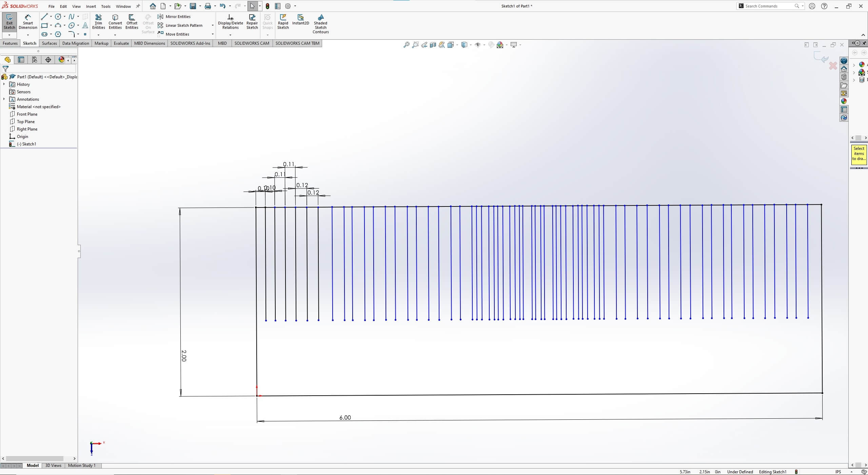Screen dimensions: 868x475
Task: Switch to the Surfaces tab
Action: tap(50, 43)
